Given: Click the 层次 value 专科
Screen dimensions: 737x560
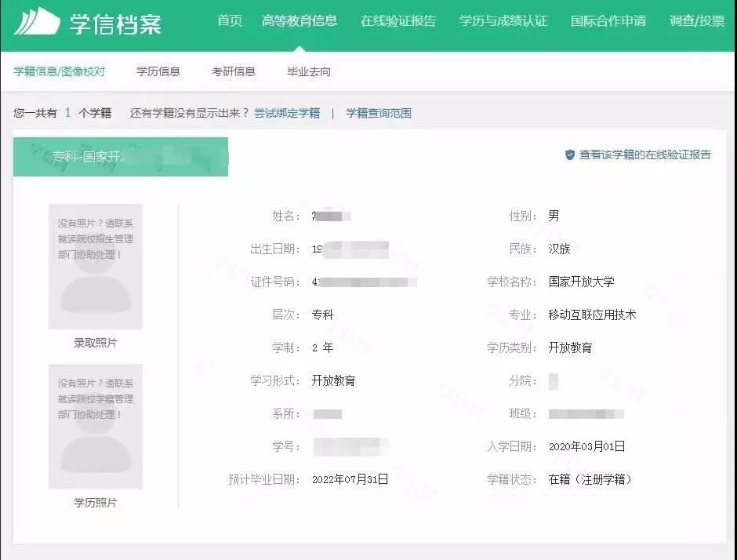Looking at the screenshot, I should (322, 315).
